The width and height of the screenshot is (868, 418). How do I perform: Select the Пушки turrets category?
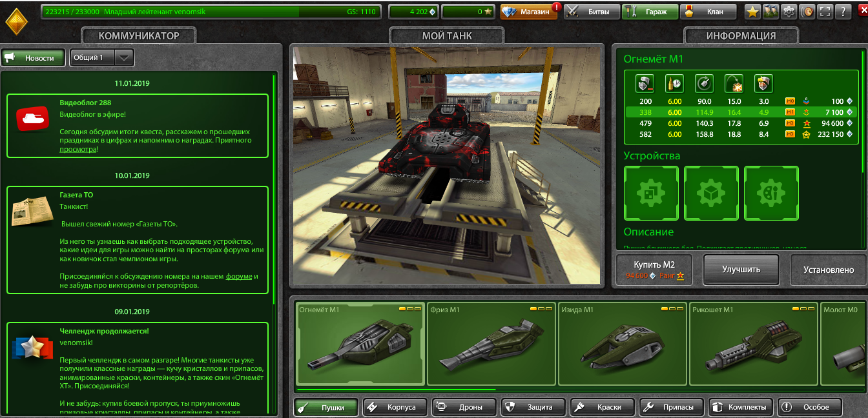pyautogui.click(x=326, y=407)
